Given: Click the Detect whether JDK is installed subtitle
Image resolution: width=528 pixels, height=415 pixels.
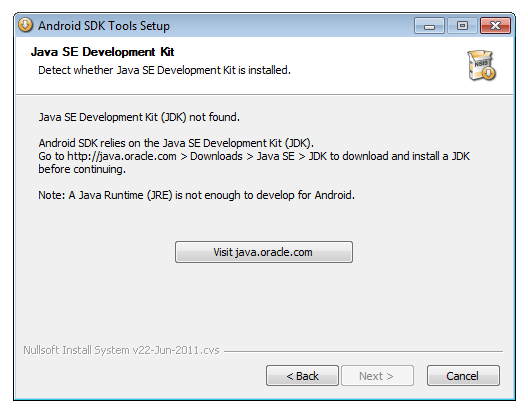Looking at the screenshot, I should tap(164, 70).
